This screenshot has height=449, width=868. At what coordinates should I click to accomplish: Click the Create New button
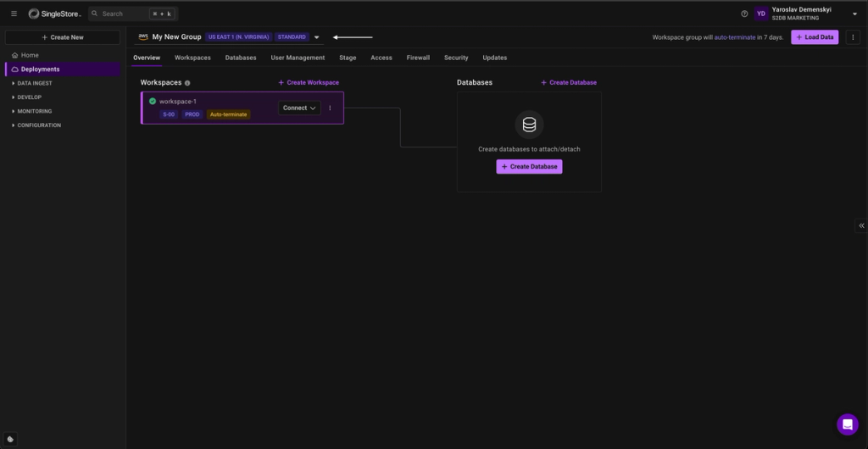coord(63,37)
